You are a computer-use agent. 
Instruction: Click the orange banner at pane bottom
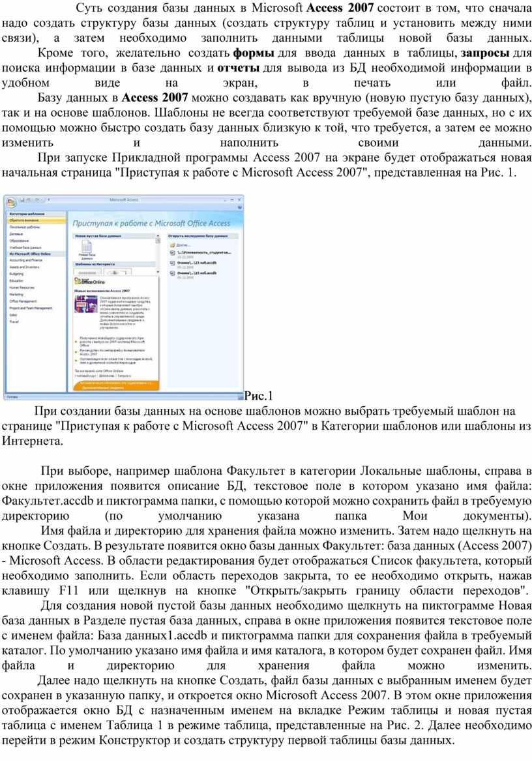pyautogui.click(x=115, y=385)
